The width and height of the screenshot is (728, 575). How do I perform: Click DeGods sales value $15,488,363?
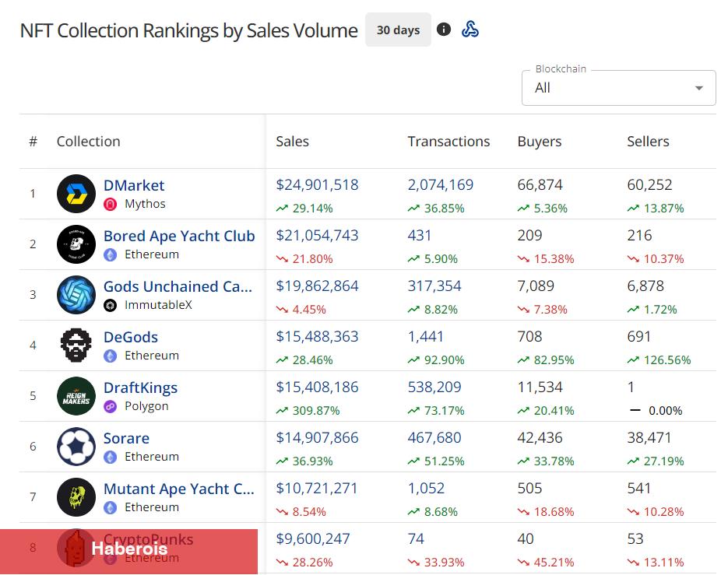coord(317,337)
